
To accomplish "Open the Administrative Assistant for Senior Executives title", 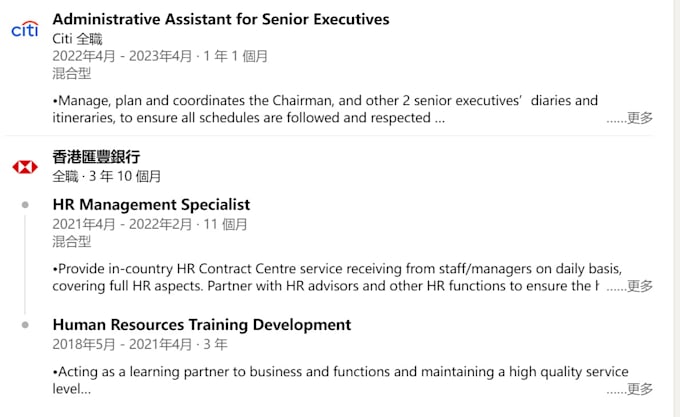I will tap(220, 19).
